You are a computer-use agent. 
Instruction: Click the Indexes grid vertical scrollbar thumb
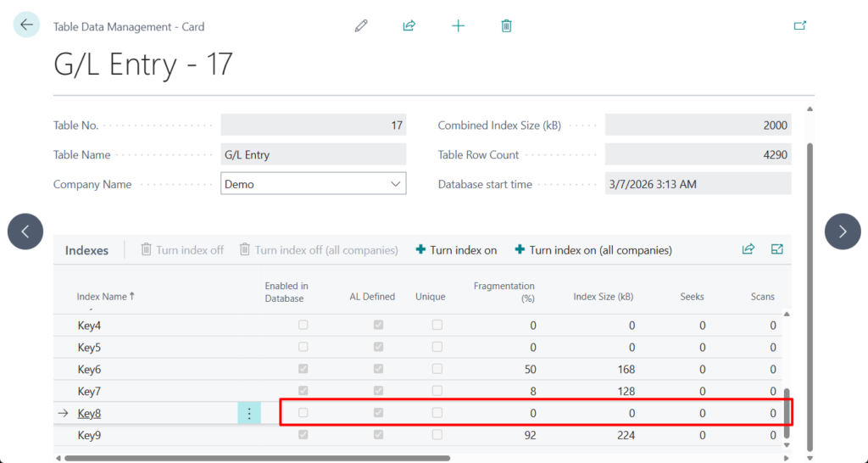click(x=787, y=413)
